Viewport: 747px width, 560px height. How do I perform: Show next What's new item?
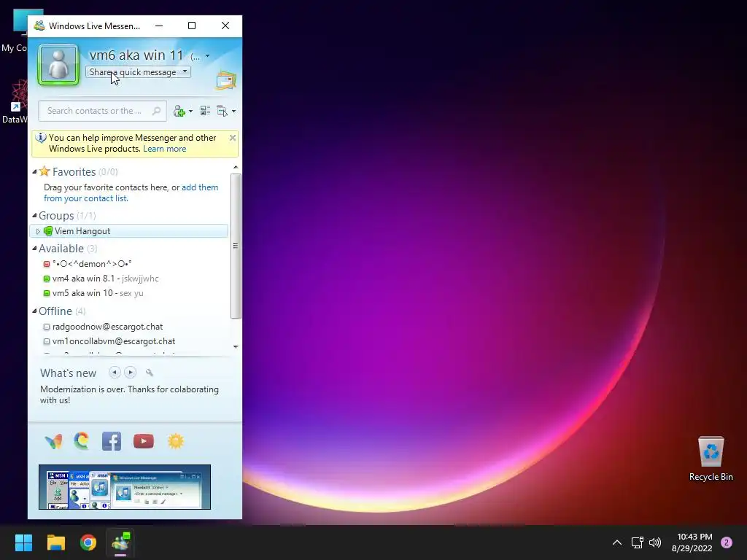pyautogui.click(x=130, y=373)
